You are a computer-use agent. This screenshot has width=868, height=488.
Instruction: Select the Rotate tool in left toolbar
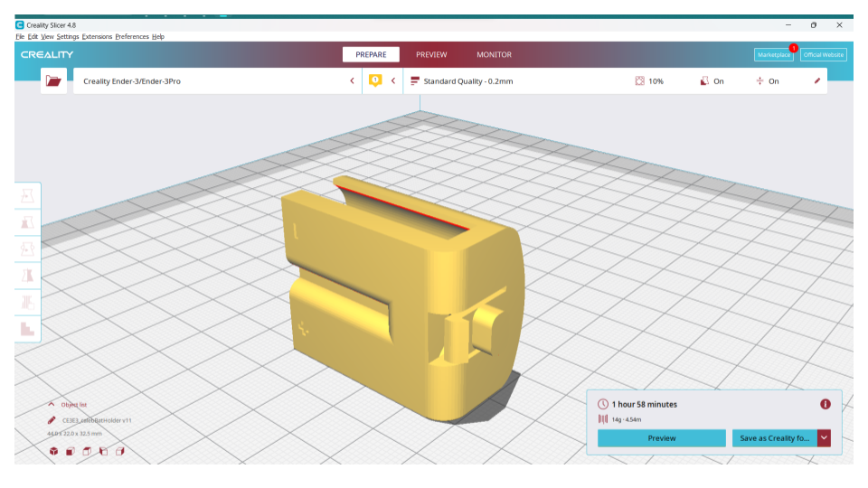pyautogui.click(x=27, y=249)
